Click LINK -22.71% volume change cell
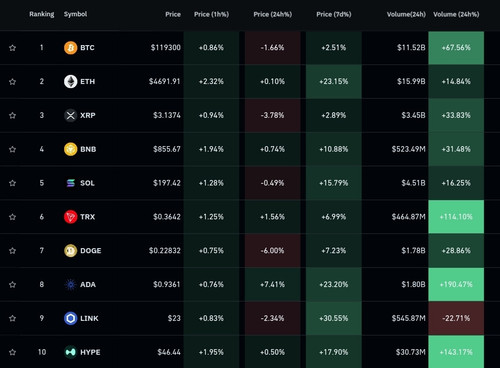This screenshot has width=500, height=368. [456, 318]
